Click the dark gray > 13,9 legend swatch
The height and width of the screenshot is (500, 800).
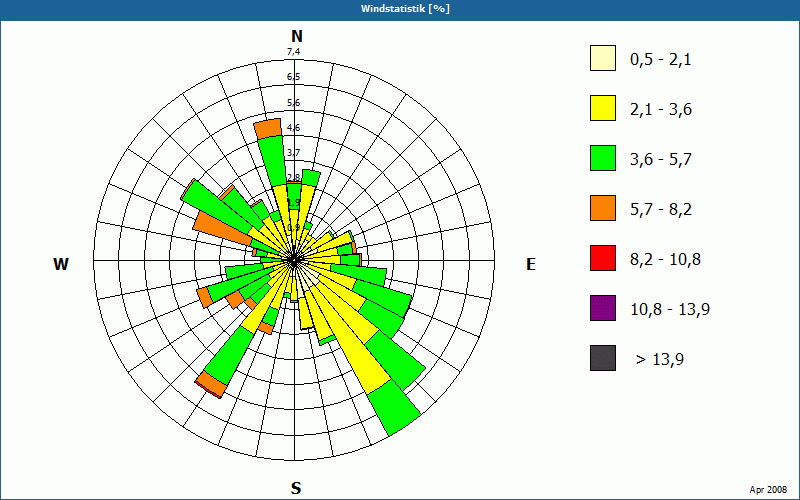tap(603, 358)
